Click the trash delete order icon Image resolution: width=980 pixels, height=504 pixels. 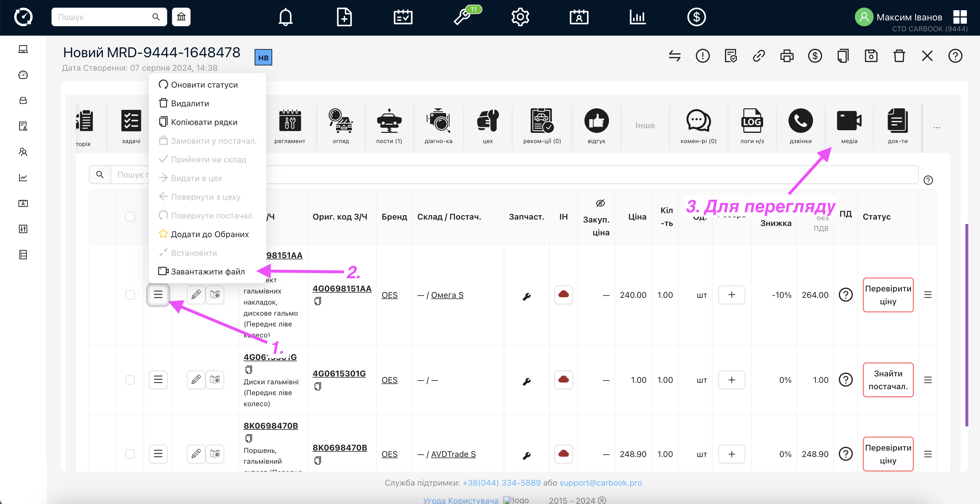point(899,56)
